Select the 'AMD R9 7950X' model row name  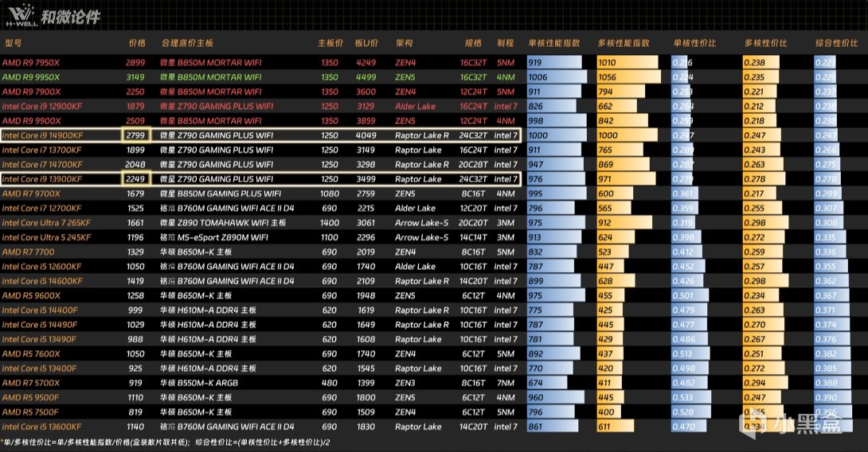pos(31,63)
